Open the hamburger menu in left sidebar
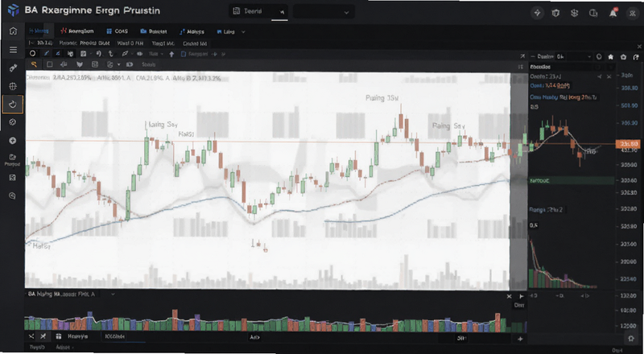 click(x=13, y=50)
